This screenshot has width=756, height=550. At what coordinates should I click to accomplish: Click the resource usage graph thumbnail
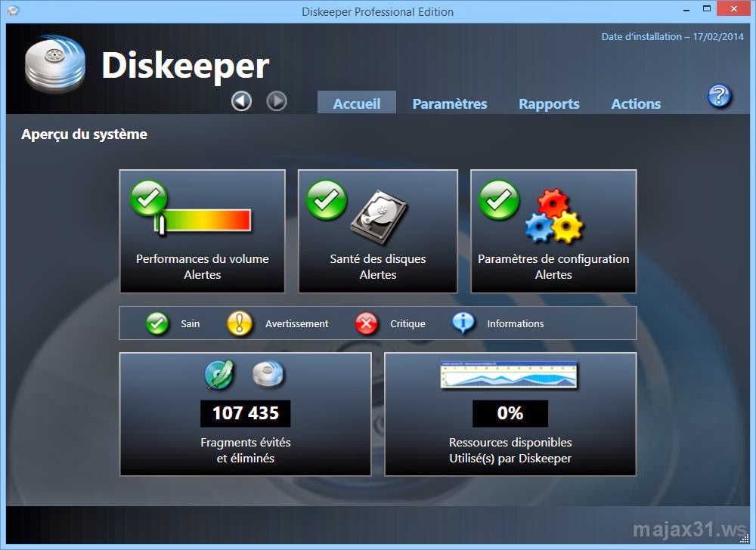pos(509,375)
